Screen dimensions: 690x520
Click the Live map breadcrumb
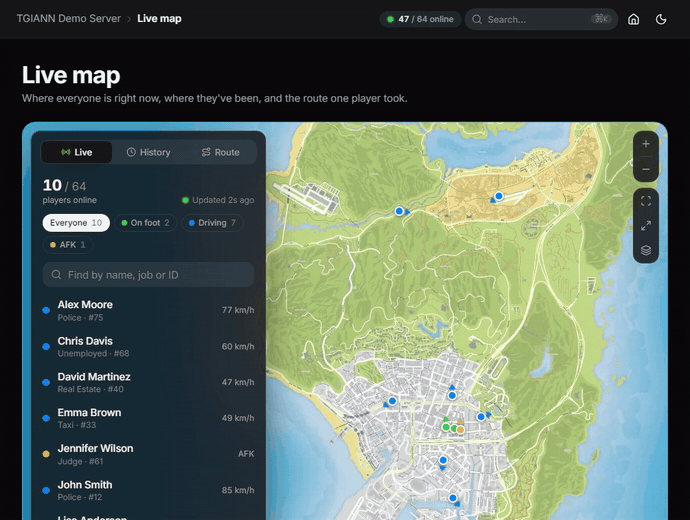pos(159,18)
